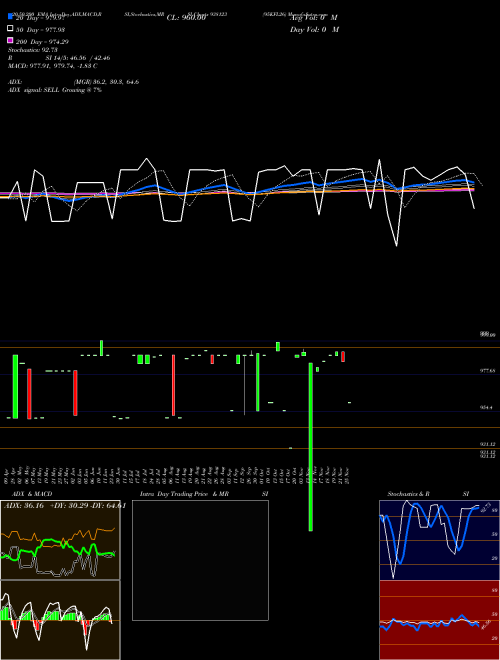Screen dimensions: 500x660
Task: Click the 'Stochastics & R' panel title
Action: click(408, 494)
